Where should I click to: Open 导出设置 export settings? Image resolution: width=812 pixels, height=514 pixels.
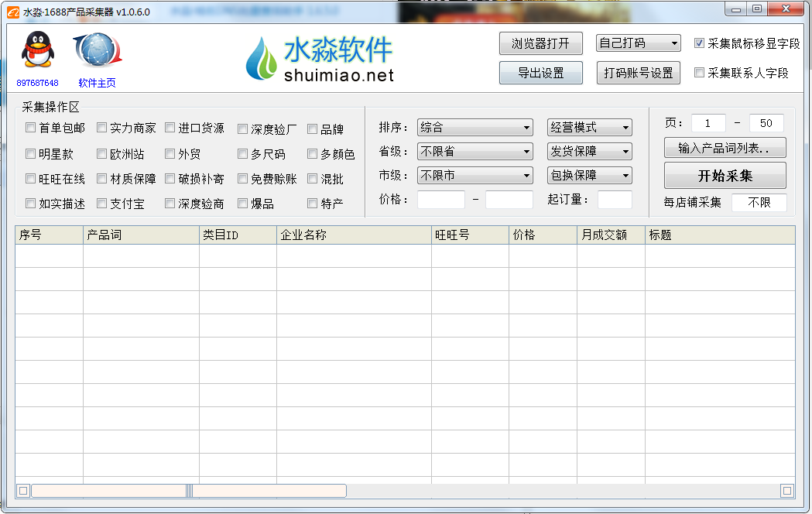[x=540, y=73]
